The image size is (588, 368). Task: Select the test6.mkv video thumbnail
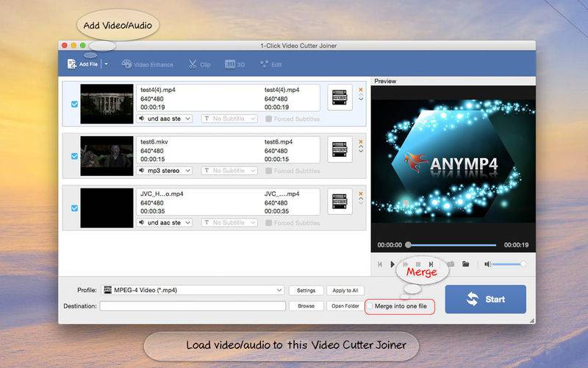pyautogui.click(x=107, y=156)
